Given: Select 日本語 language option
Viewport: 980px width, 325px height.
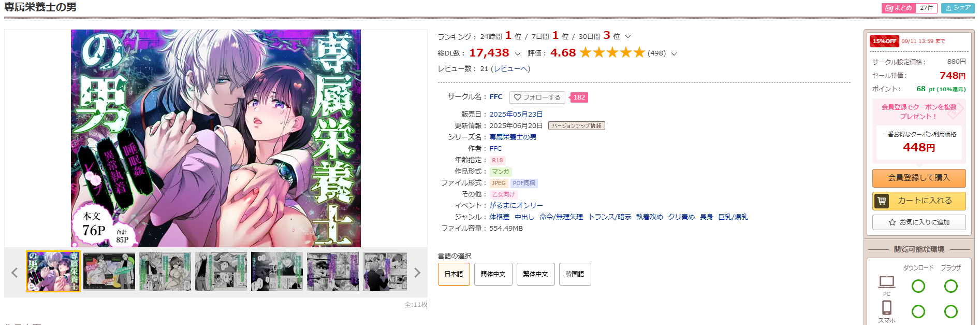Looking at the screenshot, I should tap(454, 274).
